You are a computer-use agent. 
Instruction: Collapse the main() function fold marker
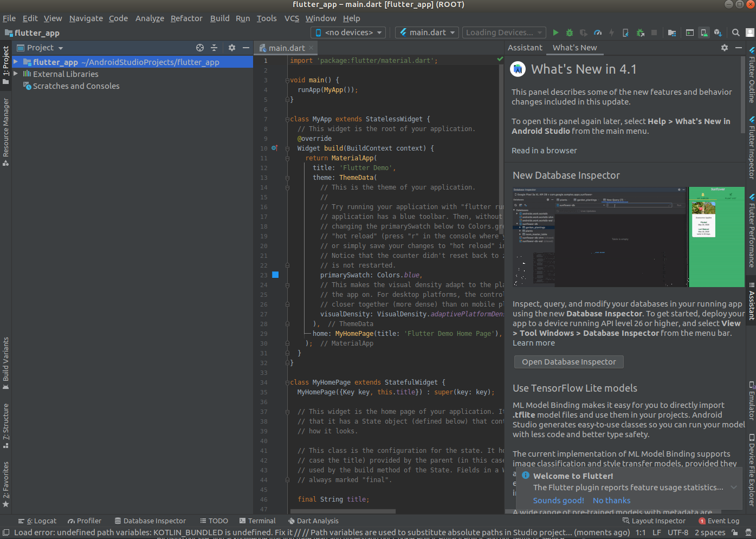point(287,80)
